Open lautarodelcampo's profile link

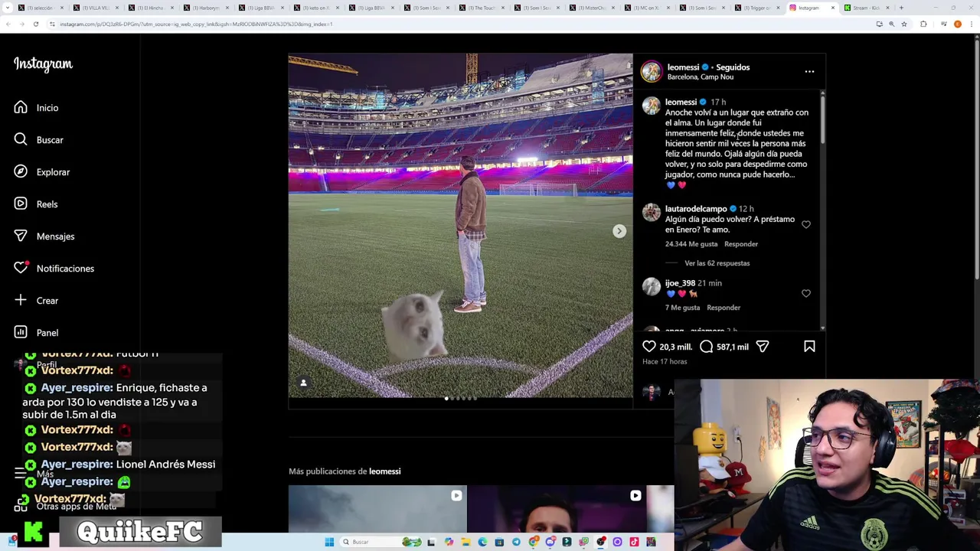point(696,209)
